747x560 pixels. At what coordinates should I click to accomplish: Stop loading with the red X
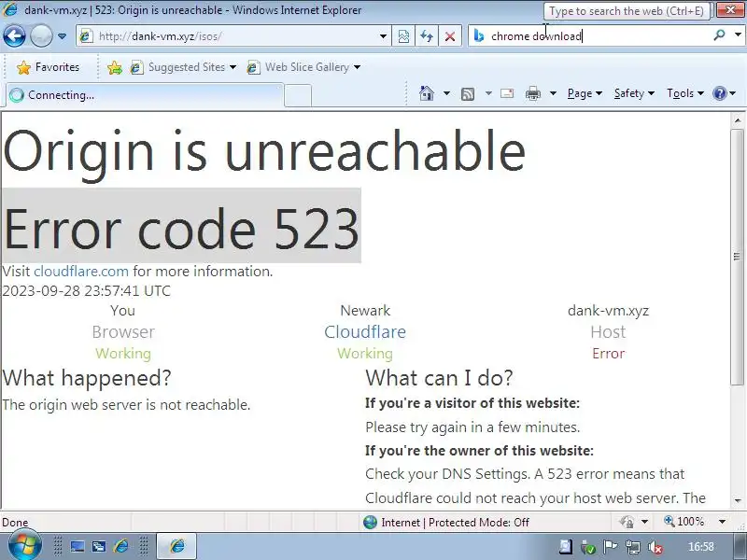tap(450, 36)
